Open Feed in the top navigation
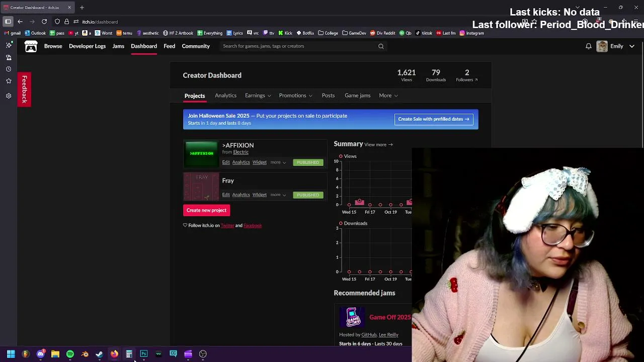This screenshot has width=644, height=362. (169, 46)
